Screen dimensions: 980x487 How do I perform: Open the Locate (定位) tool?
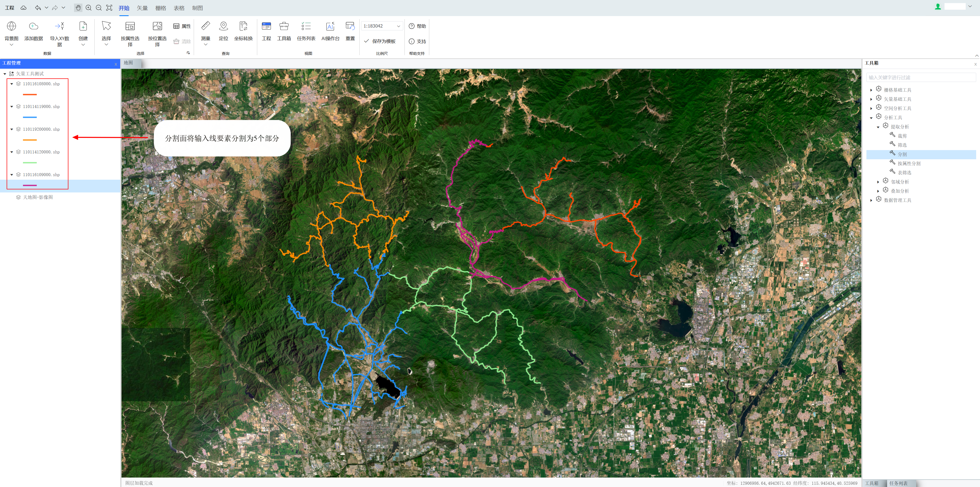tap(223, 26)
